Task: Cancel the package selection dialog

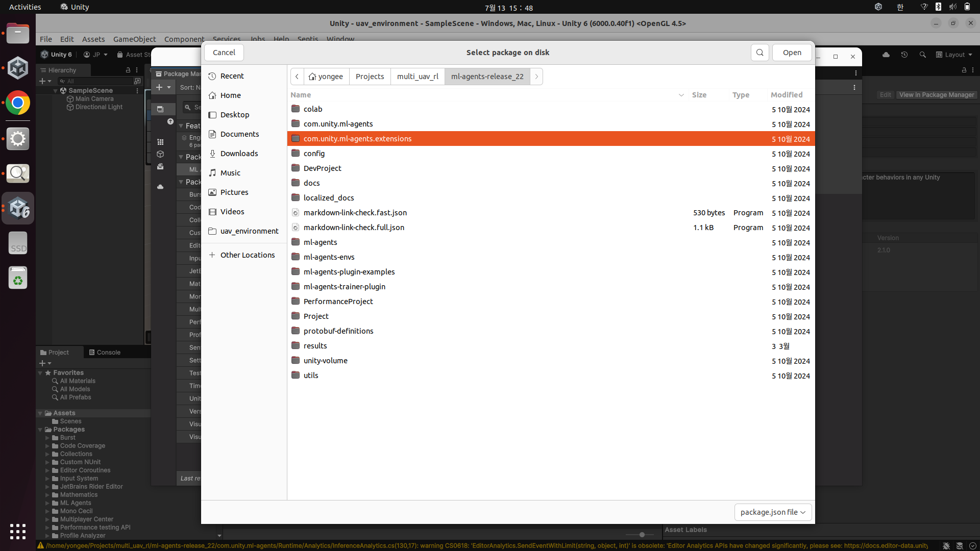Action: (224, 53)
